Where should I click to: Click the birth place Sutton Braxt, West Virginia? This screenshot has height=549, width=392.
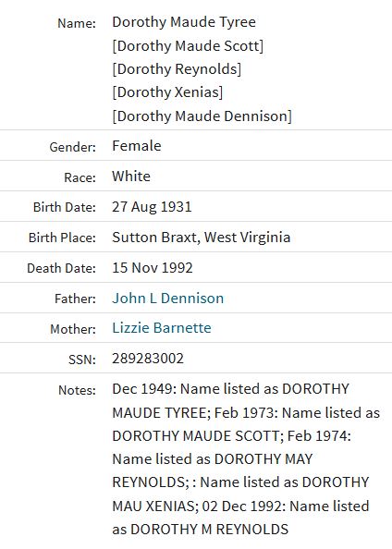pos(201,238)
